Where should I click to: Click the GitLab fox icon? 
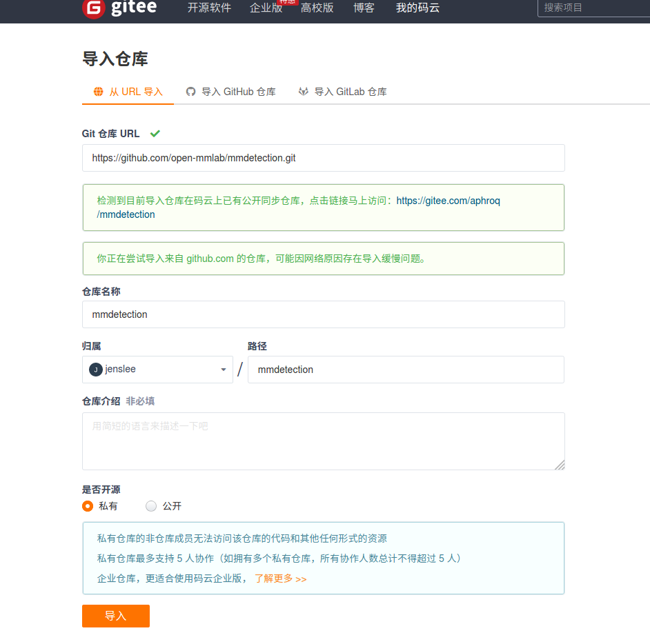(x=304, y=92)
